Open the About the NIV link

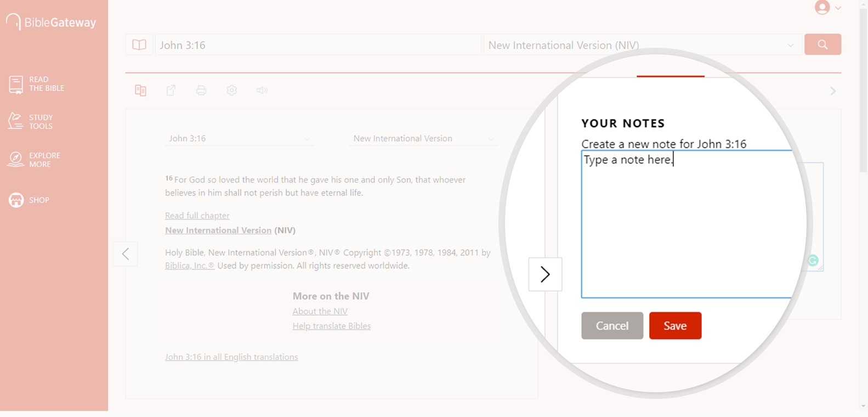tap(320, 311)
